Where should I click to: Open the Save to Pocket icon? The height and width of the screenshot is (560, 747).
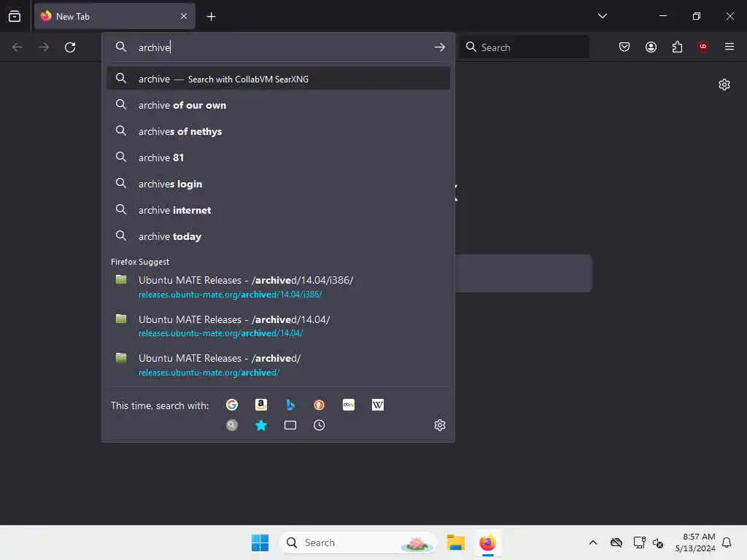point(624,47)
